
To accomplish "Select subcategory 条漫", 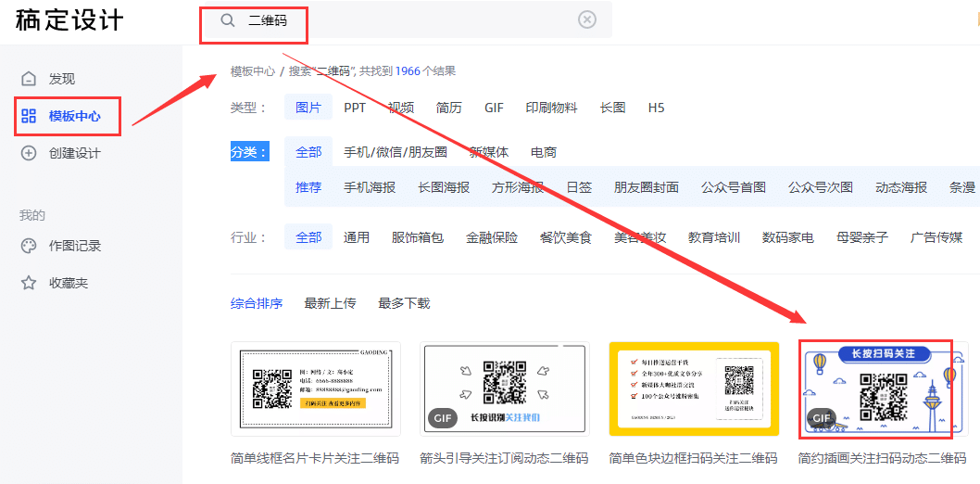I will click(962, 187).
